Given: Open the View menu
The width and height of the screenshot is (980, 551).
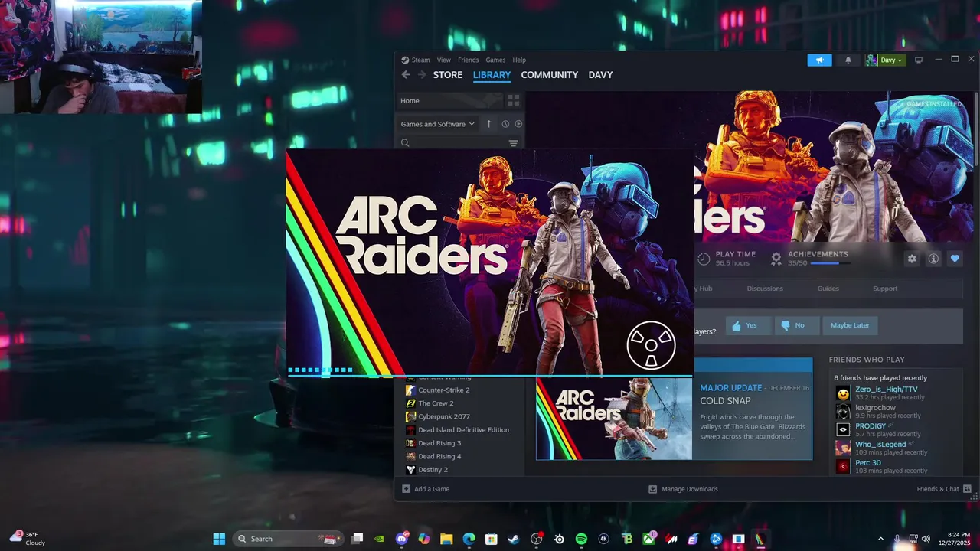Looking at the screenshot, I should [444, 60].
